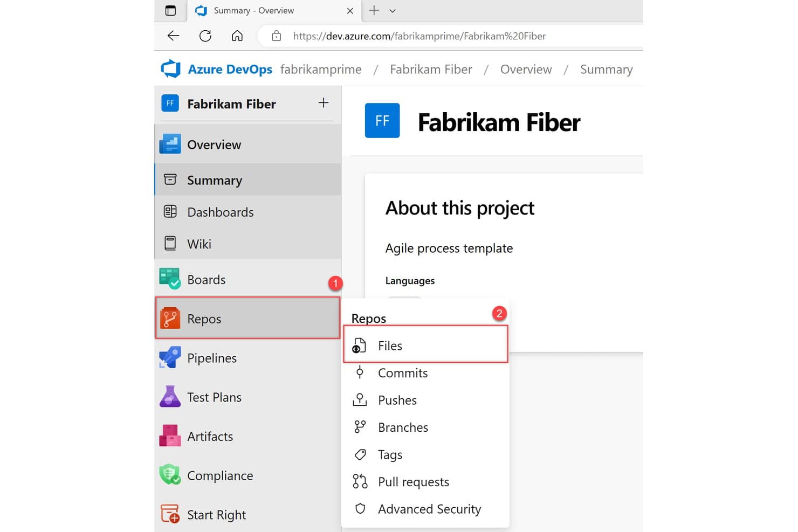The height and width of the screenshot is (532, 798).
Task: Open the Advanced Security menu entry label
Action: tap(429, 509)
